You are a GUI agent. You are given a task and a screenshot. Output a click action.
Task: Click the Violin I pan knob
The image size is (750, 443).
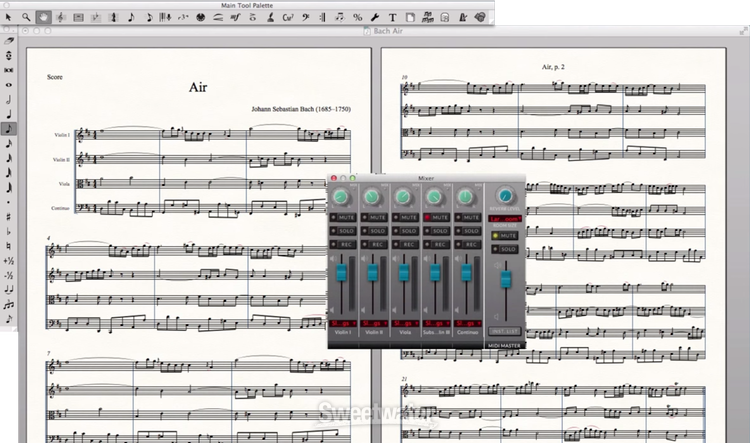click(340, 196)
